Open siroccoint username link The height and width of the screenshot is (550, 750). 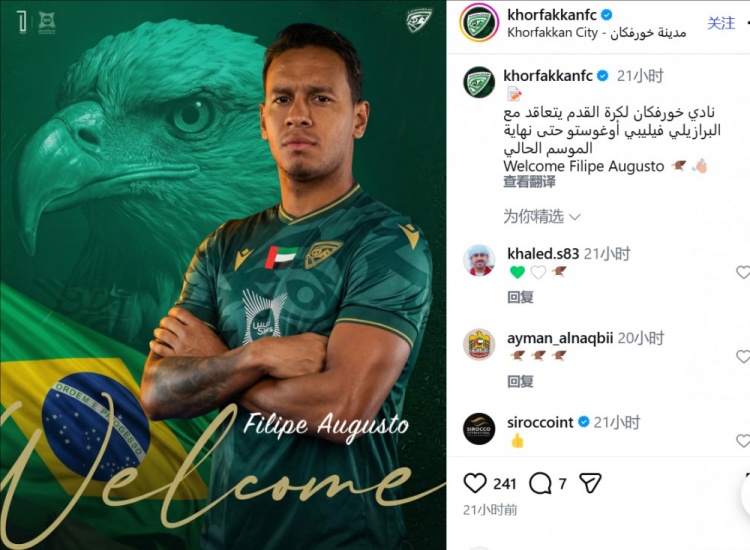pyautogui.click(x=540, y=422)
